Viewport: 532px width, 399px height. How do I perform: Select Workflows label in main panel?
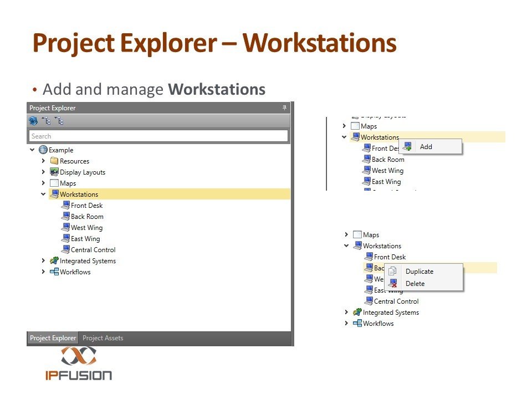pyautogui.click(x=75, y=272)
